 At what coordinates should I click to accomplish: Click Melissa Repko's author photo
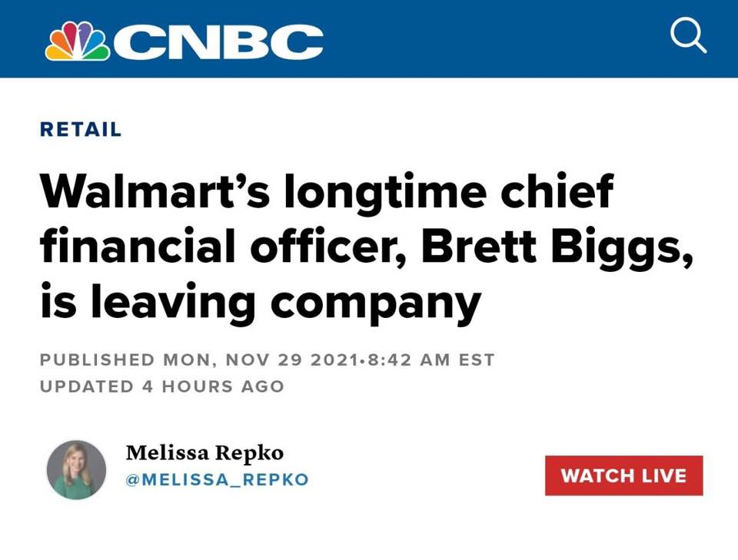pos(76,469)
